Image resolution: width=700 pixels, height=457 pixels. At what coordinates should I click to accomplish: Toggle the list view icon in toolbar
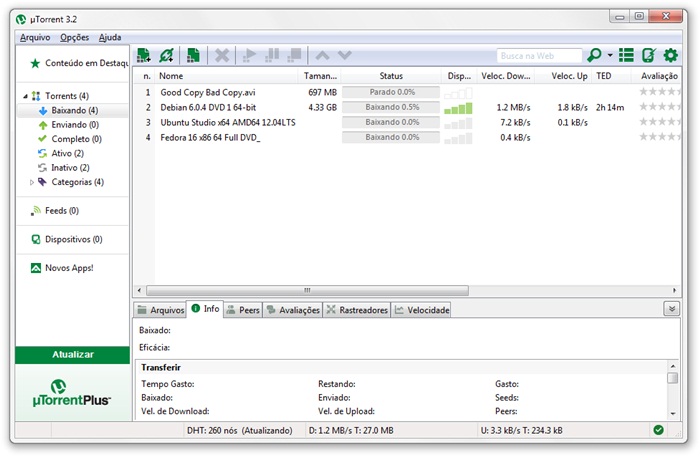pos(627,56)
